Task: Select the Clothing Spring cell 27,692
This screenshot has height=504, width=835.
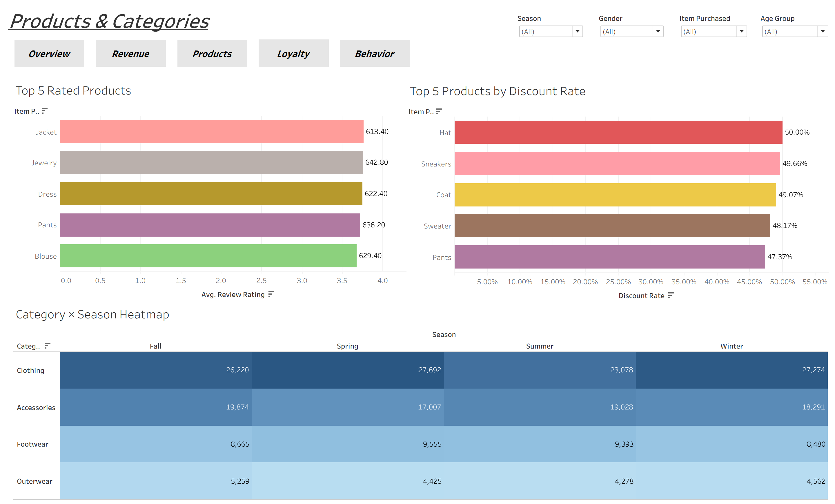Action: pyautogui.click(x=348, y=370)
